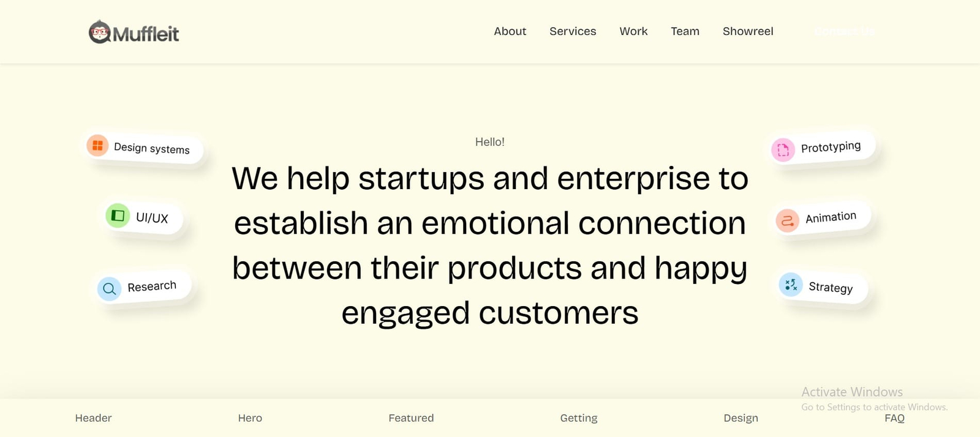Open the Showreel link

pos(748,31)
